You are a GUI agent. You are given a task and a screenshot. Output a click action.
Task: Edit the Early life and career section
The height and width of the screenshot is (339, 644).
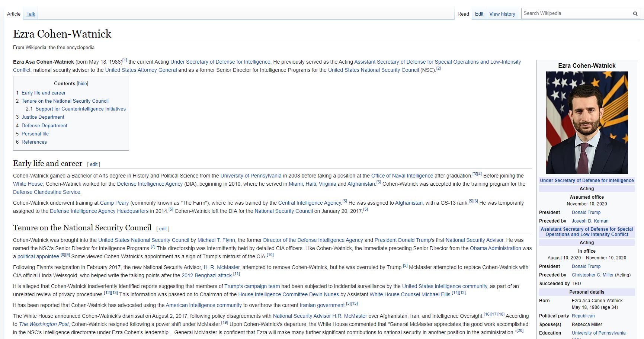94,164
